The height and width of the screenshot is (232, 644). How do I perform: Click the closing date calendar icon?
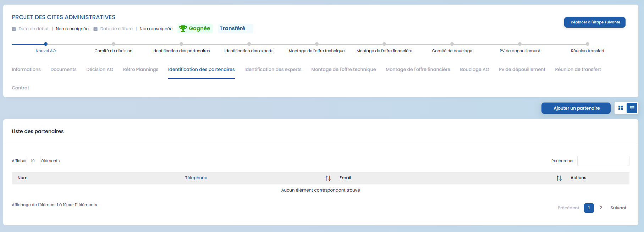coord(95,29)
